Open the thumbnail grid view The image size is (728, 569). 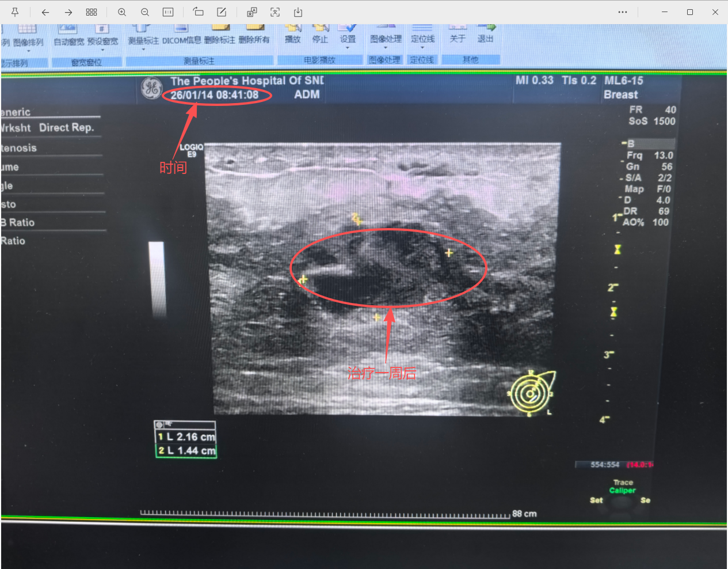pos(92,12)
